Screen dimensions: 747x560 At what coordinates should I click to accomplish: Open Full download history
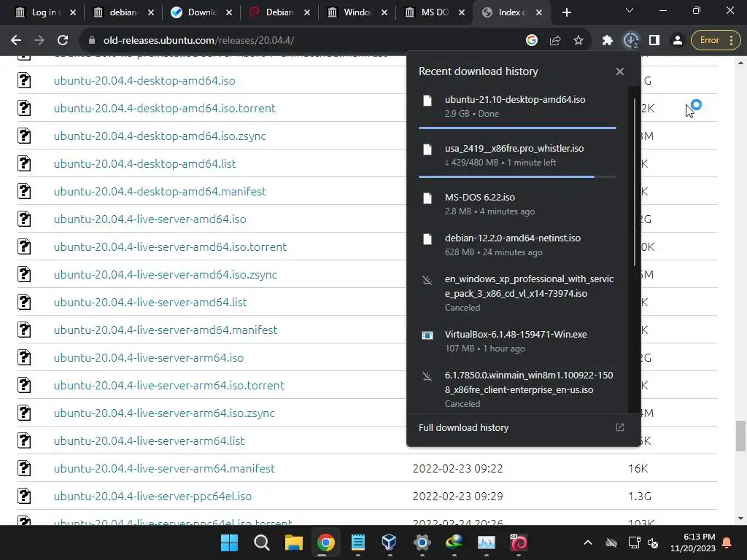(x=522, y=427)
